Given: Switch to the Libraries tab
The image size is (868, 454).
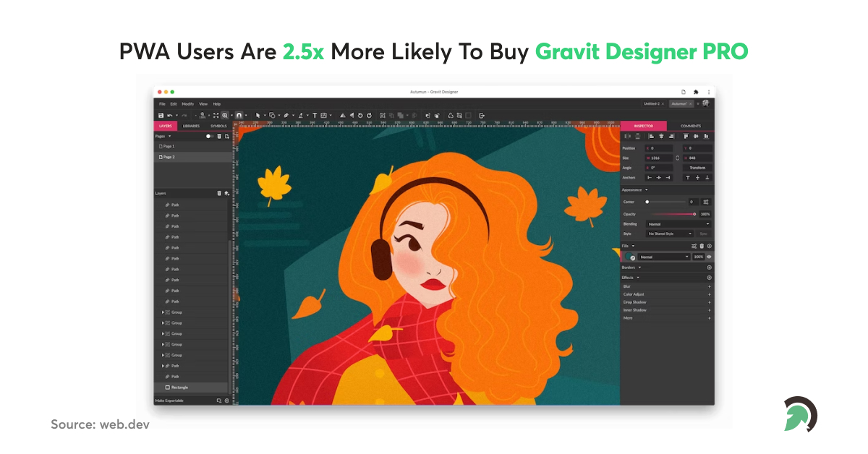Looking at the screenshot, I should (191, 125).
